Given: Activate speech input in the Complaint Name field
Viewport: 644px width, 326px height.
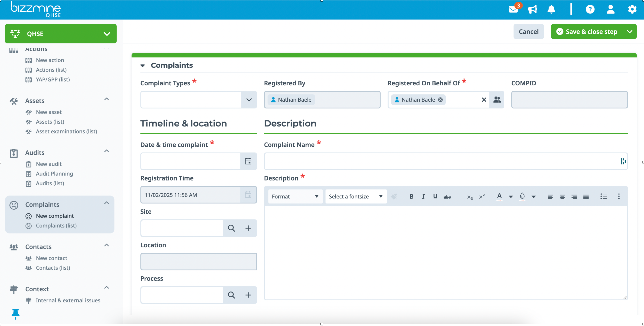Looking at the screenshot, I should [623, 161].
